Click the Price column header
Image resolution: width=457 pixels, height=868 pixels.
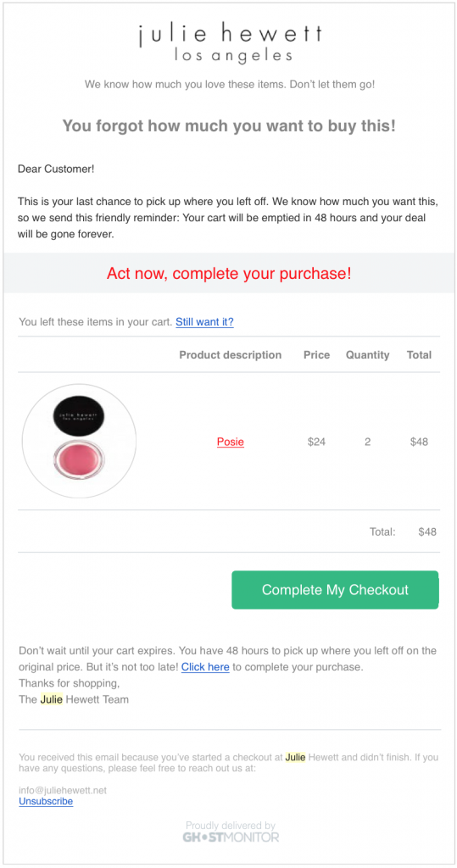coord(317,355)
